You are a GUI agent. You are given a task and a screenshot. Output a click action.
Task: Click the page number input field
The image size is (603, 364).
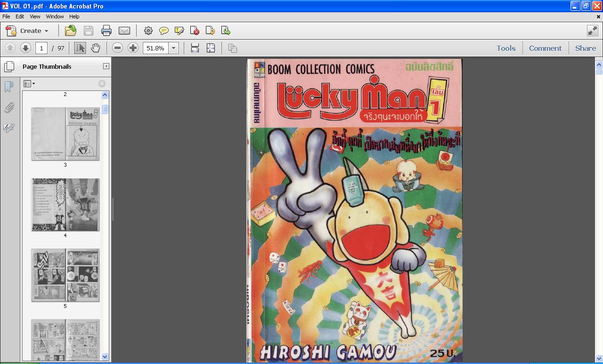[x=41, y=48]
